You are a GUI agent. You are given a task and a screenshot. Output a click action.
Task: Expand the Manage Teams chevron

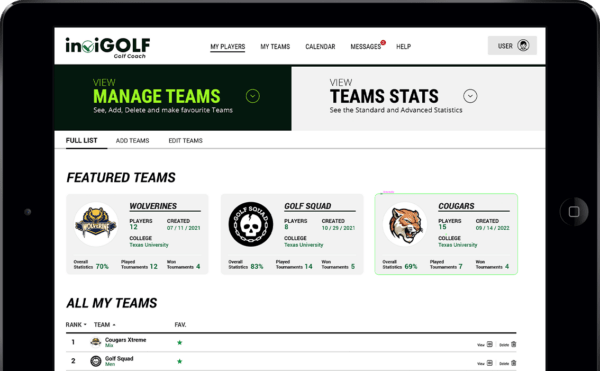click(253, 96)
